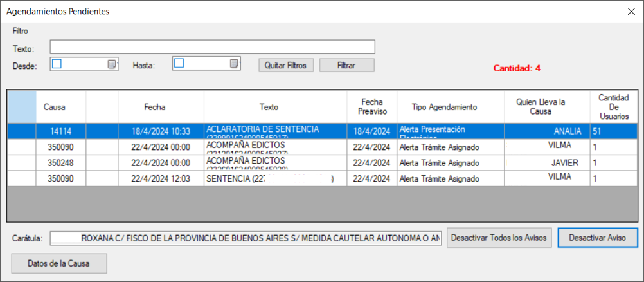This screenshot has width=644, height=282.
Task: Open the Desde calendar dropdown
Action: tap(112, 64)
